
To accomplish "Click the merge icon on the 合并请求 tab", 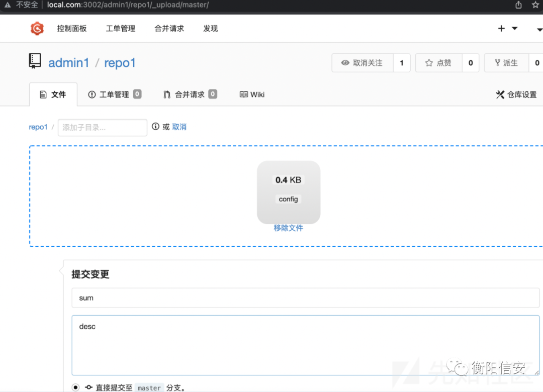I will [166, 94].
